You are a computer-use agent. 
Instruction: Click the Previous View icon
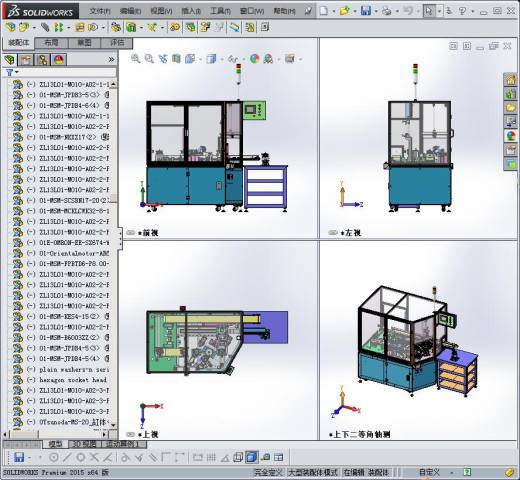click(163, 59)
